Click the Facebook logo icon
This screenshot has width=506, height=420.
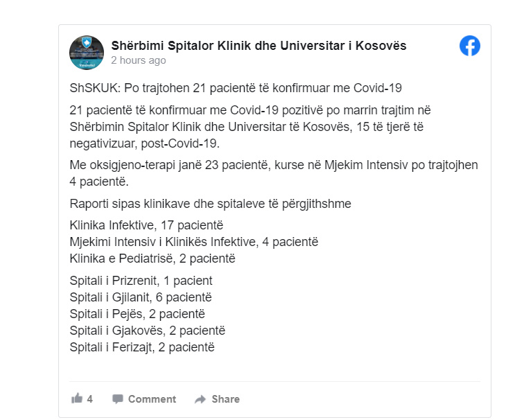[469, 46]
